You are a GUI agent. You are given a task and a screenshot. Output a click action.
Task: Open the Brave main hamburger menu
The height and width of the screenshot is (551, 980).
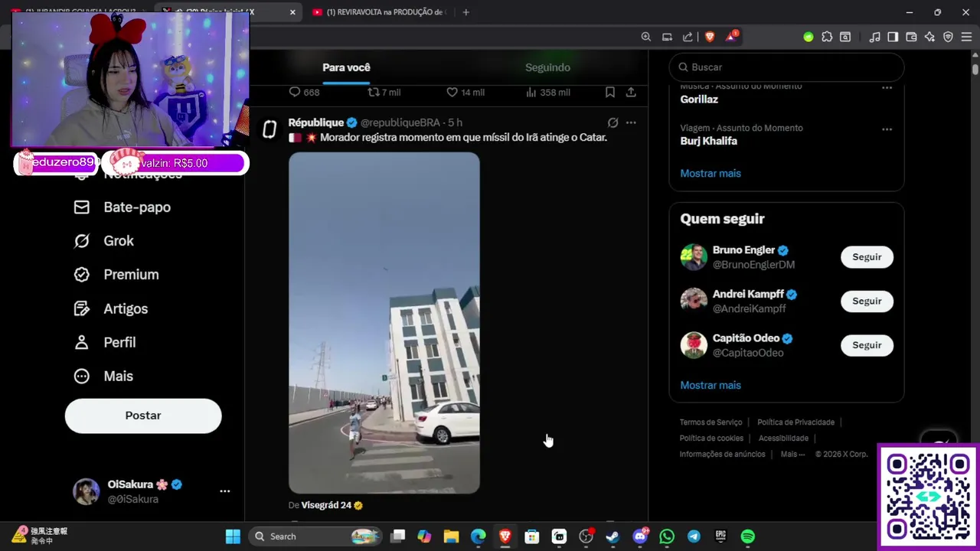[x=966, y=37]
